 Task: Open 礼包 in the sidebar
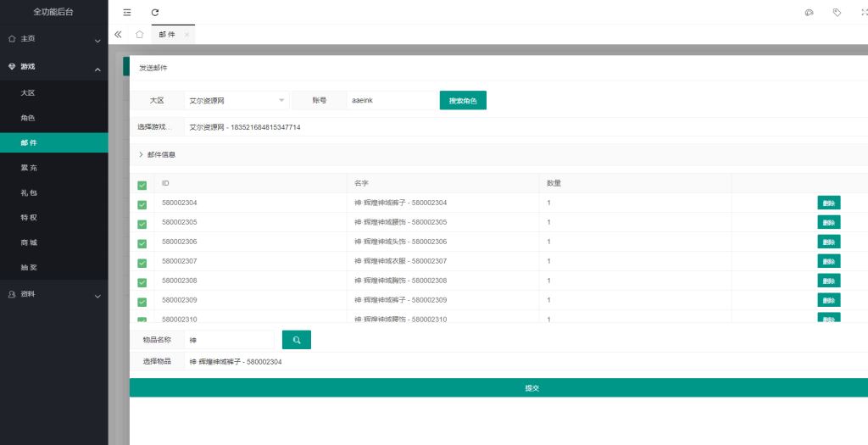click(x=28, y=193)
